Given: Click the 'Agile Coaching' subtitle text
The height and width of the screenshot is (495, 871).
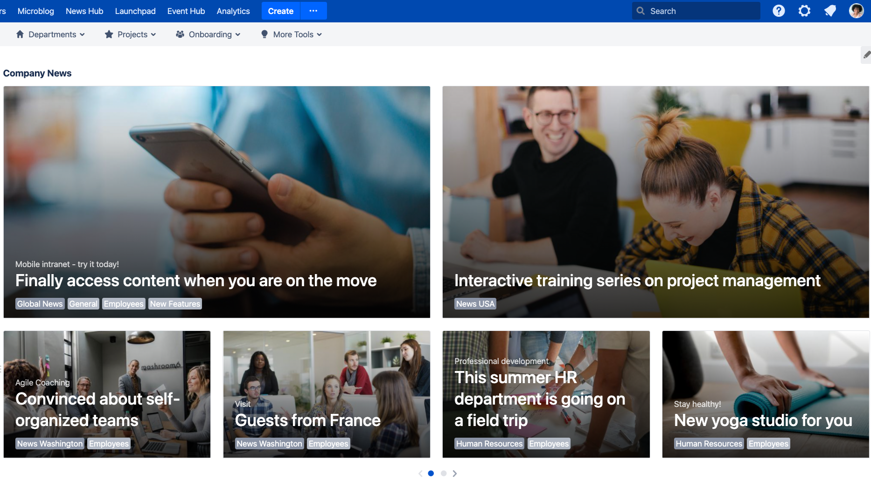Looking at the screenshot, I should point(42,383).
